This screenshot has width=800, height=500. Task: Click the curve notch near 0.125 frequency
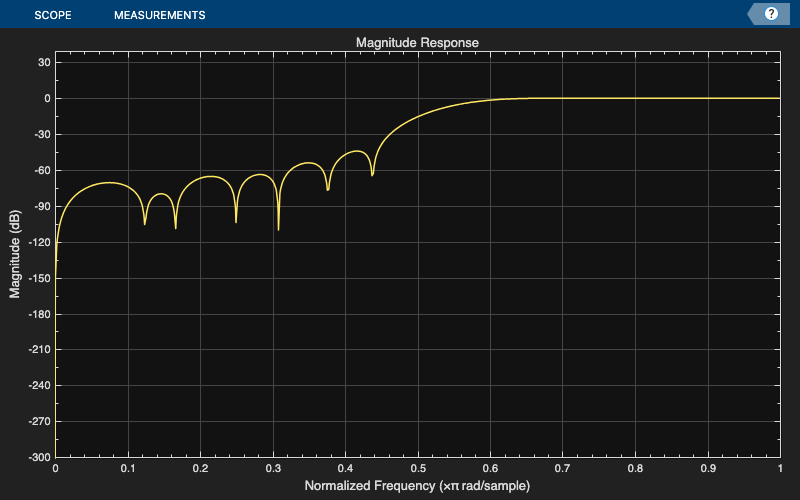145,222
